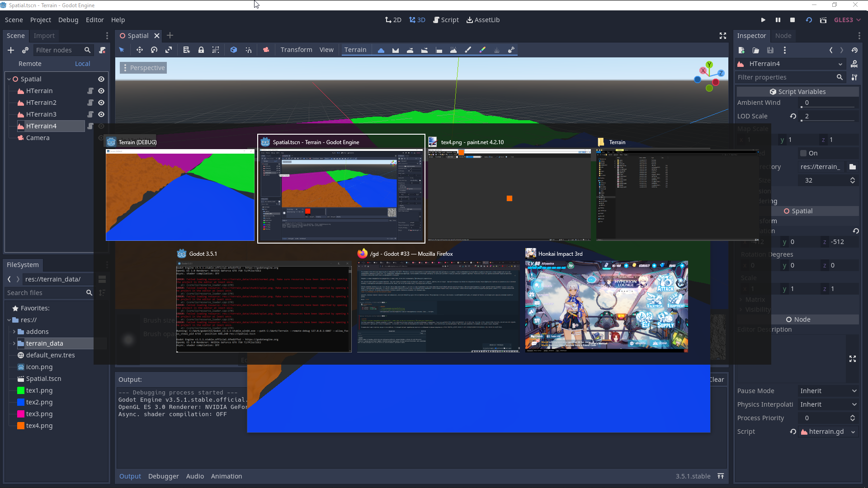The height and width of the screenshot is (488, 868).
Task: Open Inspector property tools wrench icon
Action: [x=854, y=77]
